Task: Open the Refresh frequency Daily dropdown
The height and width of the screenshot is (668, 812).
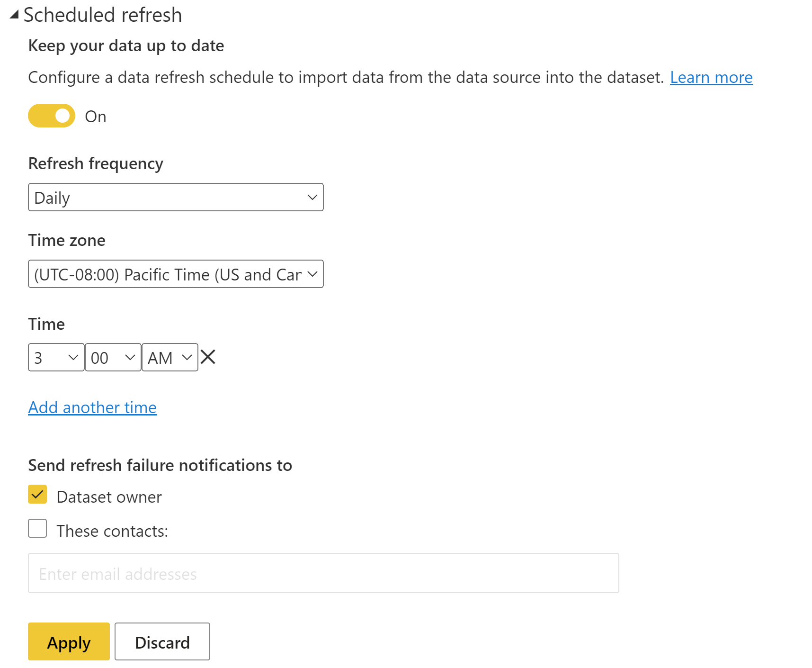Action: pos(176,197)
